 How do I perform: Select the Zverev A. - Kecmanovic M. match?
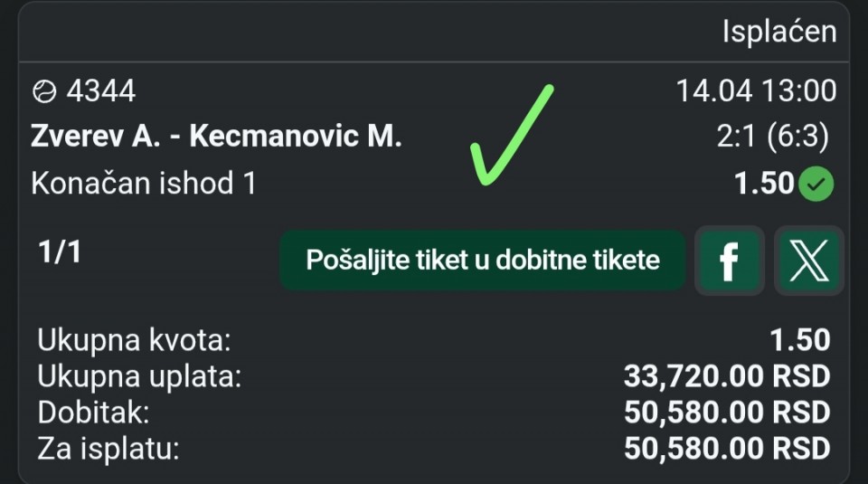(216, 137)
